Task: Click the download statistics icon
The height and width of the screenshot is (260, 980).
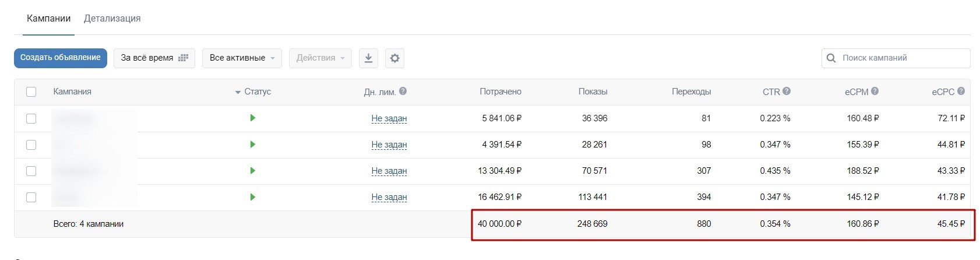Action: (368, 58)
